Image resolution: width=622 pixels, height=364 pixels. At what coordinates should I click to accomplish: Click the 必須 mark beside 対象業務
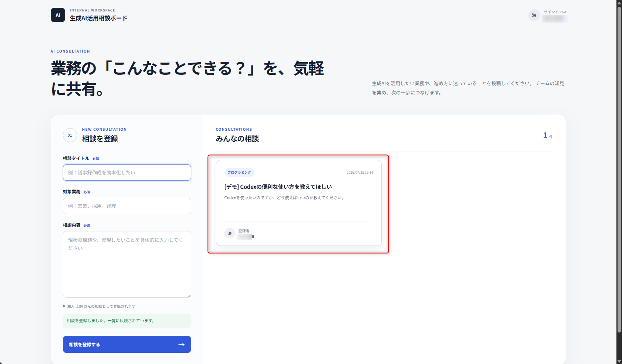coord(87,192)
